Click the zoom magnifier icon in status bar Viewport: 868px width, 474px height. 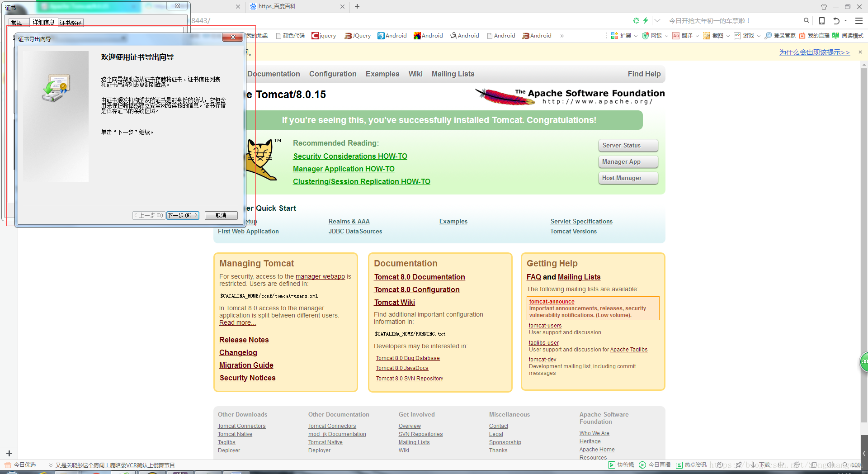point(845,465)
